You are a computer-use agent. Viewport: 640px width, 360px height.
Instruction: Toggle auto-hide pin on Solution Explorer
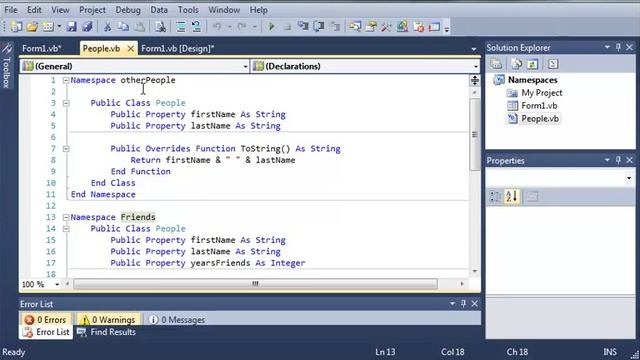point(618,47)
